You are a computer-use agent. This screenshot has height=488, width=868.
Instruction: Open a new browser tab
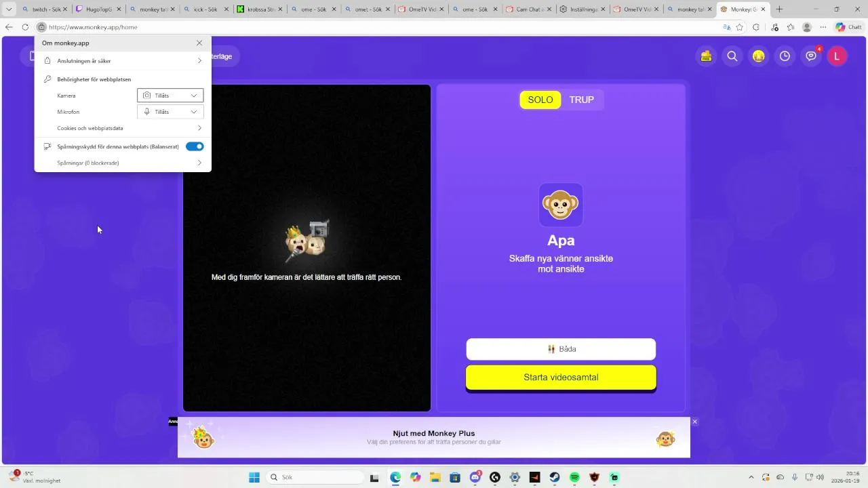pyautogui.click(x=779, y=9)
